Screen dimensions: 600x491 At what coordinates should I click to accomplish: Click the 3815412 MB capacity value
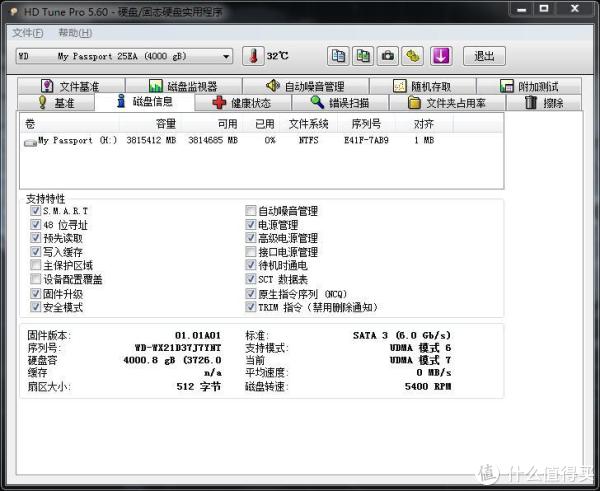click(151, 140)
